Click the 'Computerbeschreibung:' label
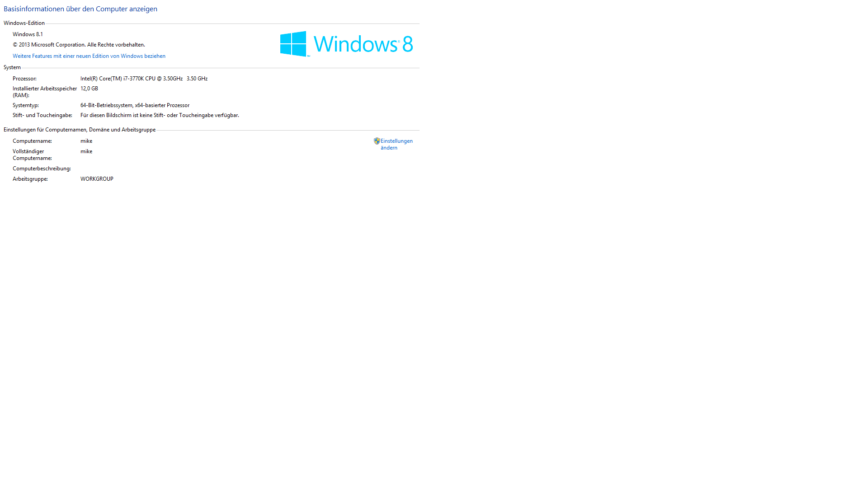 [x=42, y=169]
